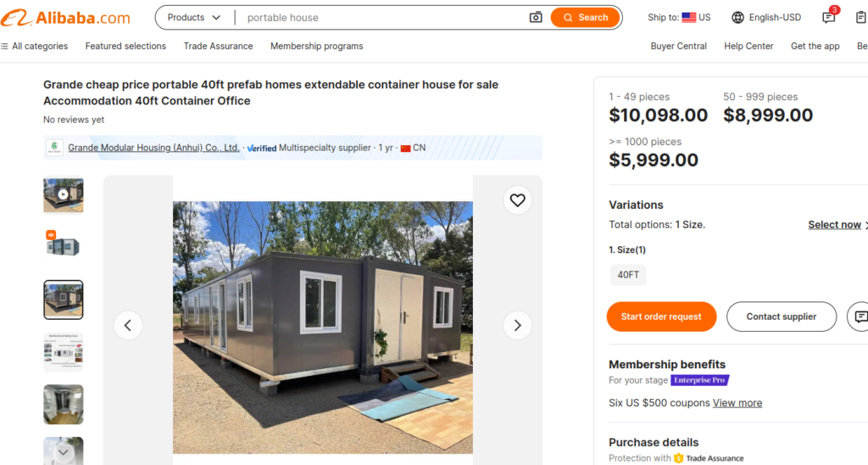Screen dimensions: 868x465
Task: Click the portable house search field
Action: [381, 18]
